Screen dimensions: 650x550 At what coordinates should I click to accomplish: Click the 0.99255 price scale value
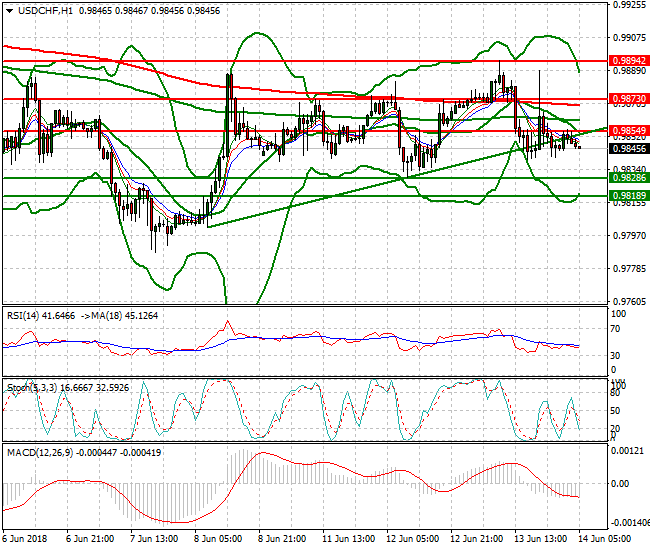point(629,5)
